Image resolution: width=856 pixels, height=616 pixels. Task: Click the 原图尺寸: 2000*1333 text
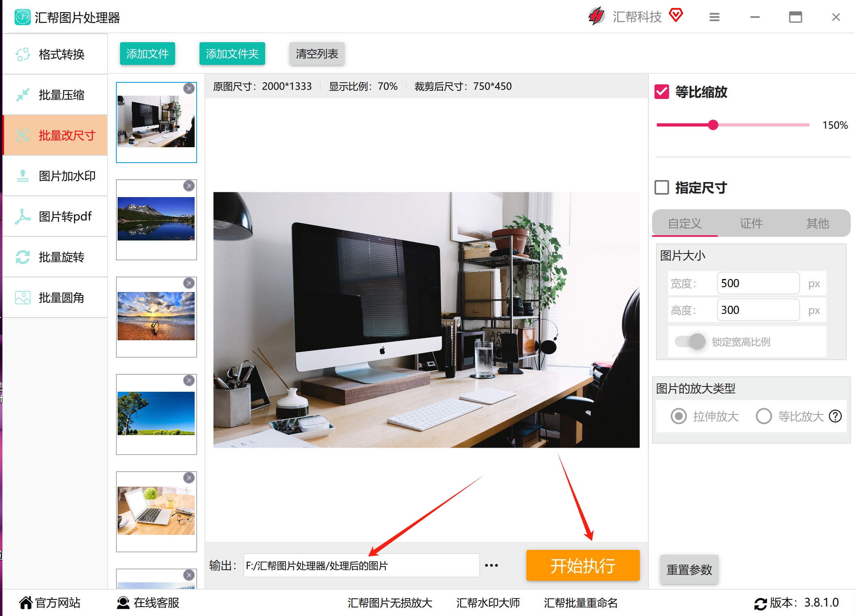[x=262, y=86]
